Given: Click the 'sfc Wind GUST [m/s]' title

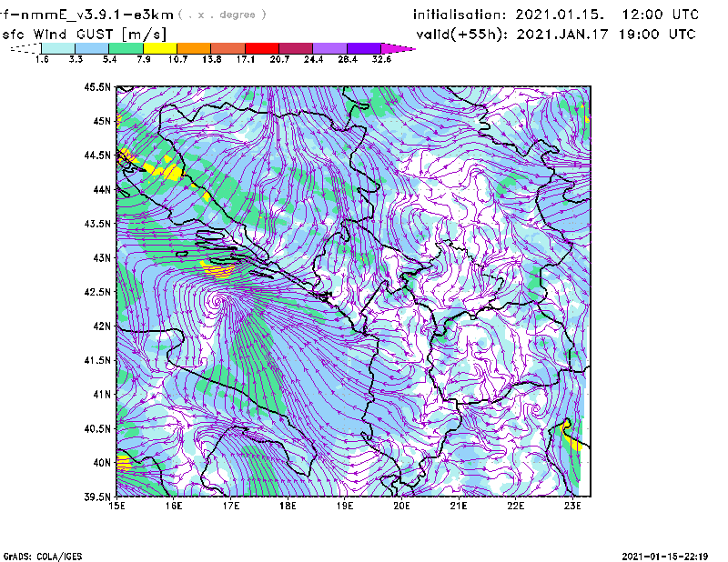Looking at the screenshot, I should (x=85, y=35).
